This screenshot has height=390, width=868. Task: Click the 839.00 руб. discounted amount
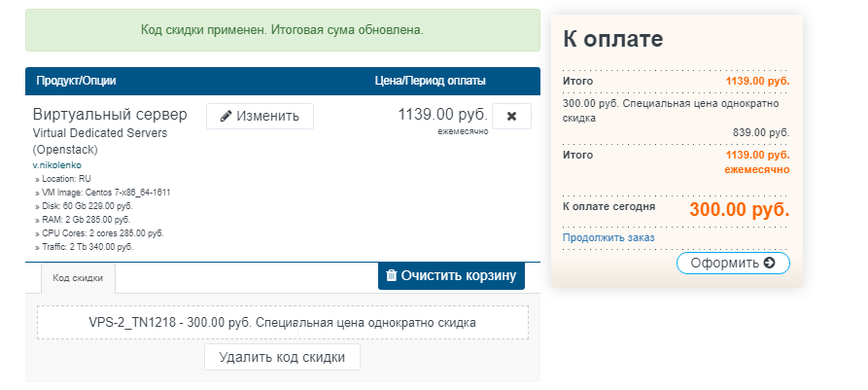pos(761,133)
